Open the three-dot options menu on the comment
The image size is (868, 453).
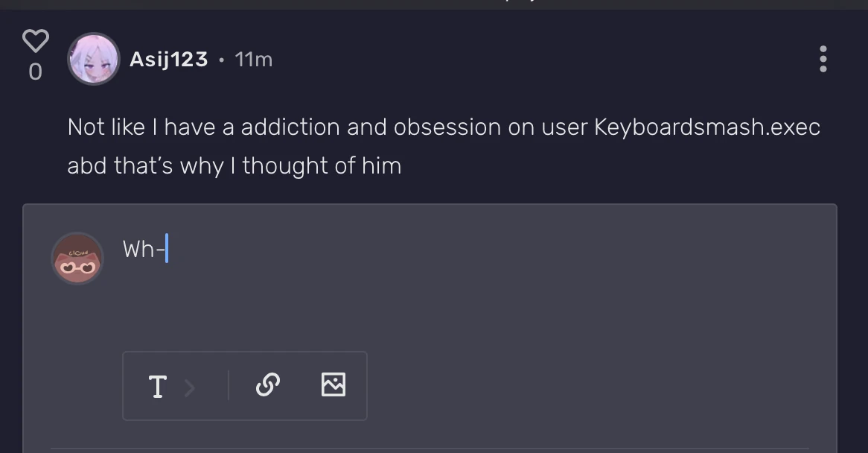[x=823, y=59]
